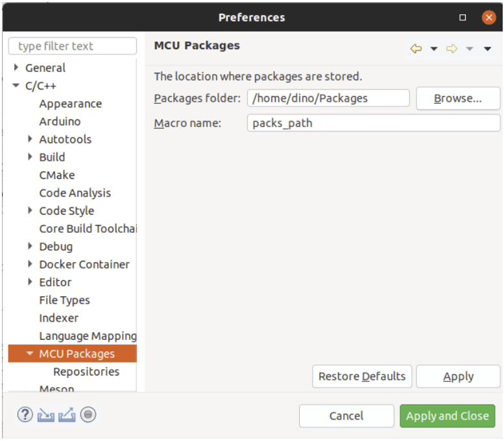This screenshot has height=441, width=504.
Task: Maximize the Preferences dialog window
Action: pyautogui.click(x=462, y=18)
